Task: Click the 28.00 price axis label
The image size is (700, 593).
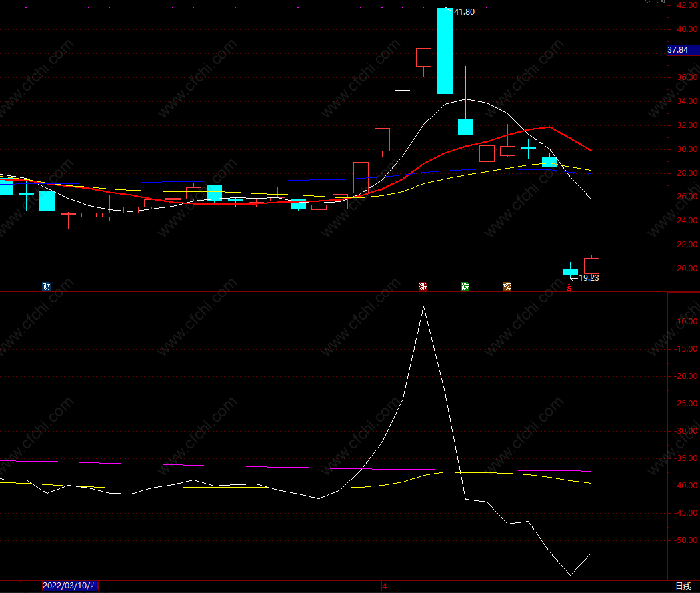Action: point(687,173)
